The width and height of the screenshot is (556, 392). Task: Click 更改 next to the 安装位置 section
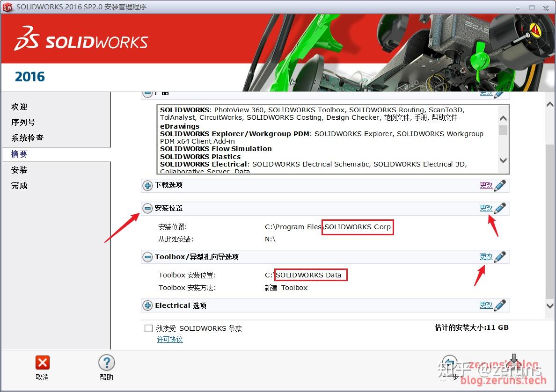pos(487,208)
